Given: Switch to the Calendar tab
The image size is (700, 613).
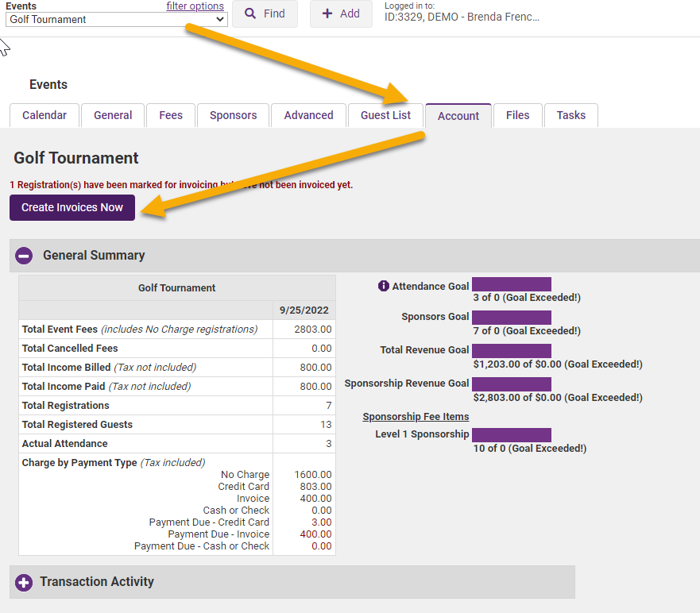Looking at the screenshot, I should 44,115.
